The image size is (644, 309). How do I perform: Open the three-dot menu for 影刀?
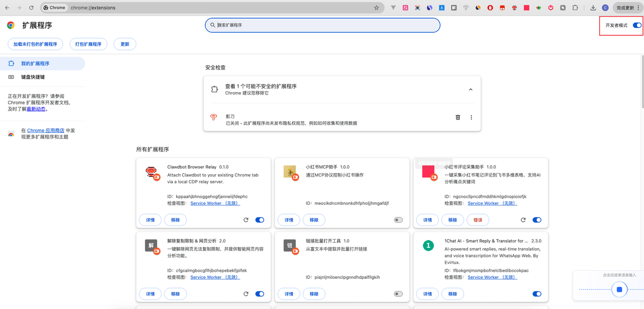tap(471, 117)
